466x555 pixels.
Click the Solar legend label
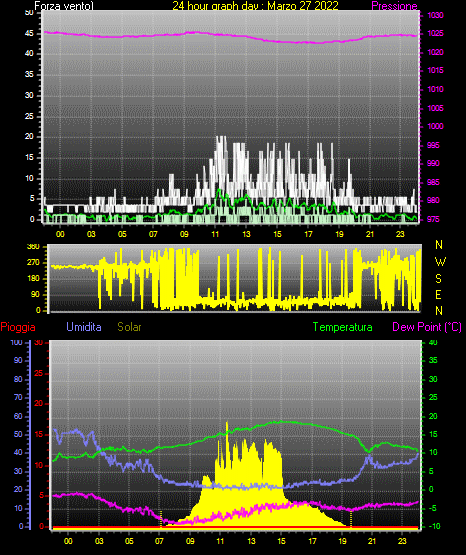[129, 327]
